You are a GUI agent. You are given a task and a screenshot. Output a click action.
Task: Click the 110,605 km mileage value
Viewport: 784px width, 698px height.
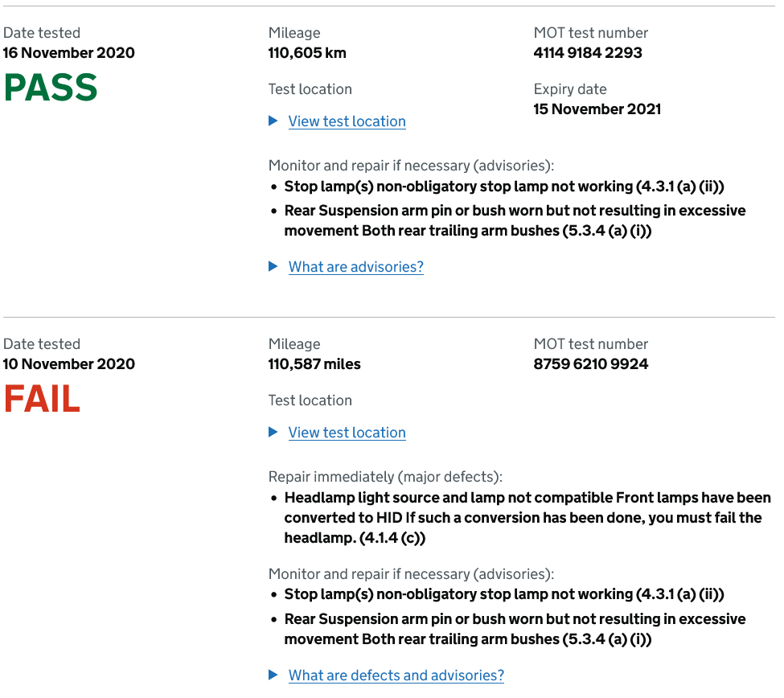click(307, 53)
